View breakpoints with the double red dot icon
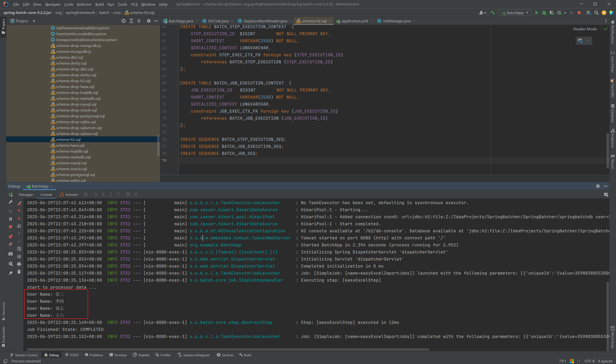616x364 pixels. tap(11, 237)
